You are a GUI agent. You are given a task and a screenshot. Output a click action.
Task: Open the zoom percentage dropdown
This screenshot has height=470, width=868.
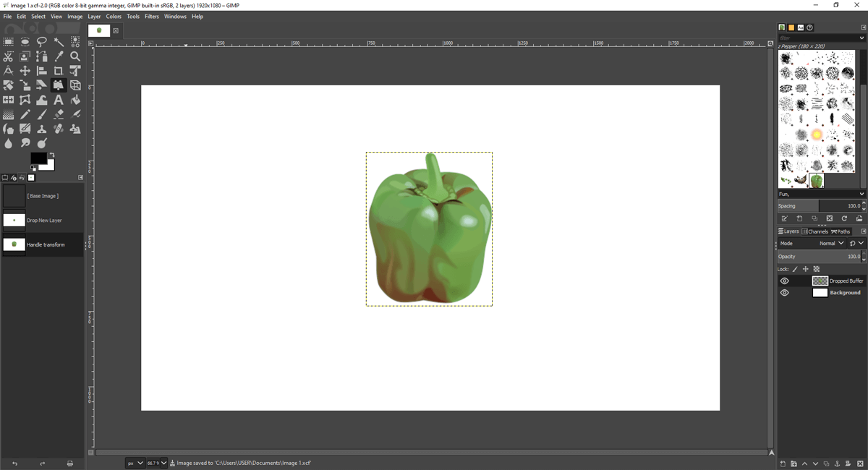[163, 463]
